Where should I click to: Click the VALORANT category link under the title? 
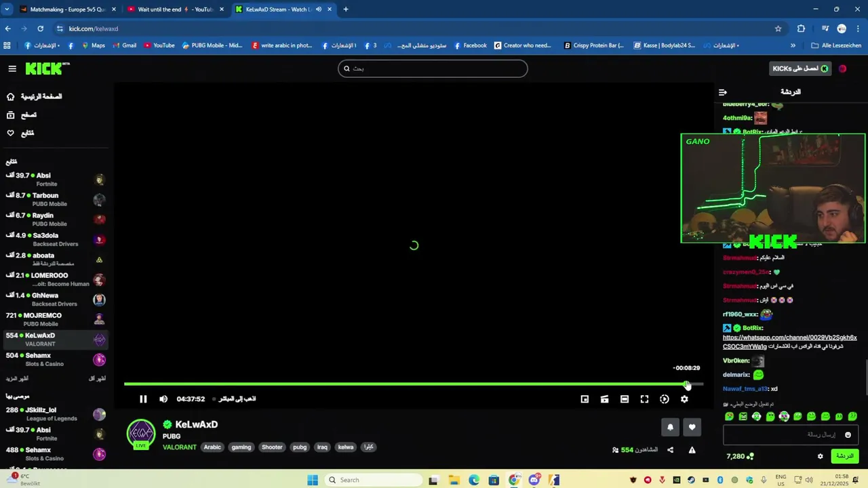tap(180, 447)
